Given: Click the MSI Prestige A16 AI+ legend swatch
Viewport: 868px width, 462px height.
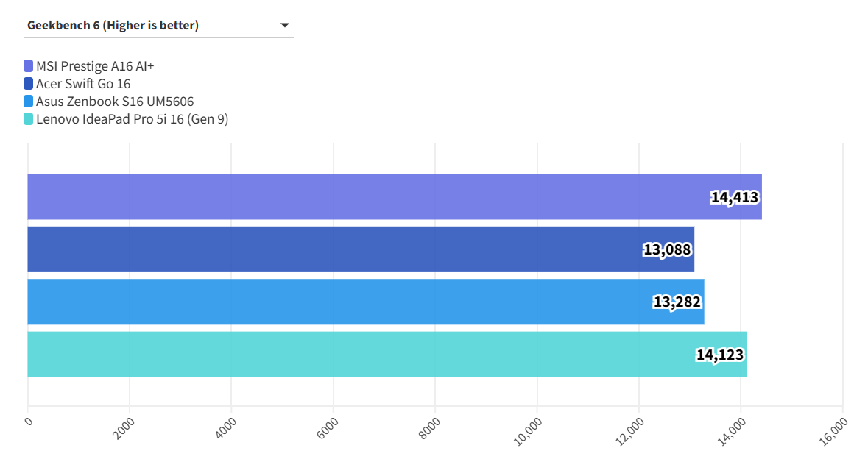Looking at the screenshot, I should pyautogui.click(x=28, y=66).
